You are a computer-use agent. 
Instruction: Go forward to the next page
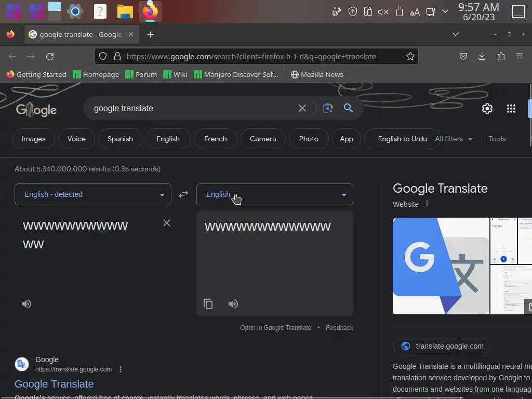pyautogui.click(x=31, y=56)
